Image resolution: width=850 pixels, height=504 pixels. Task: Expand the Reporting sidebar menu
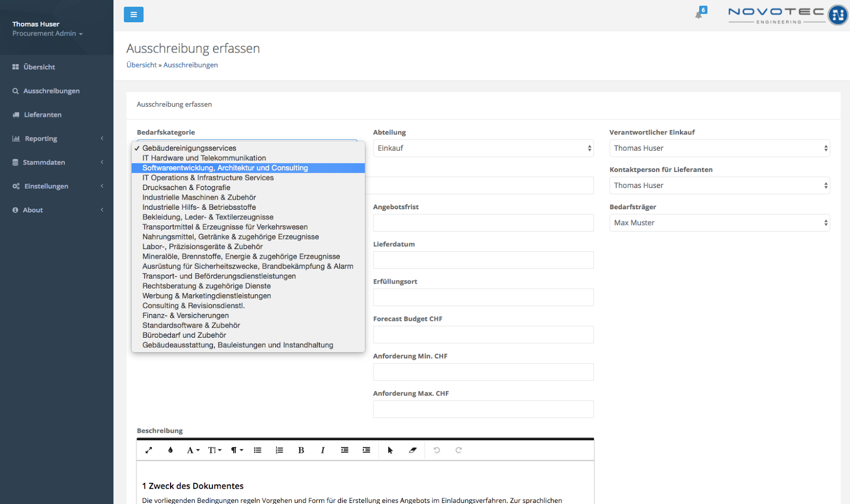point(56,139)
